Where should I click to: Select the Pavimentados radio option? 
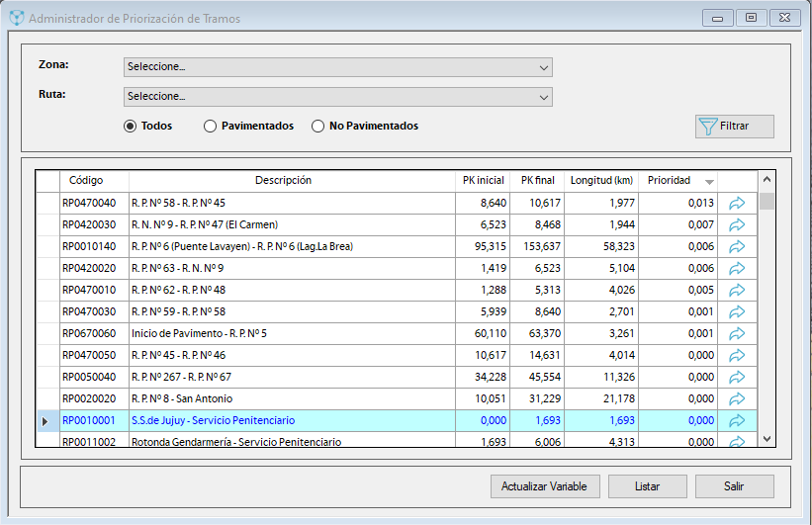point(210,127)
